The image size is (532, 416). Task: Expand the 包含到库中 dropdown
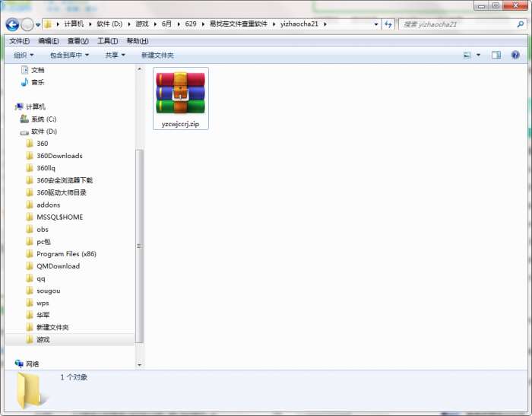click(69, 55)
